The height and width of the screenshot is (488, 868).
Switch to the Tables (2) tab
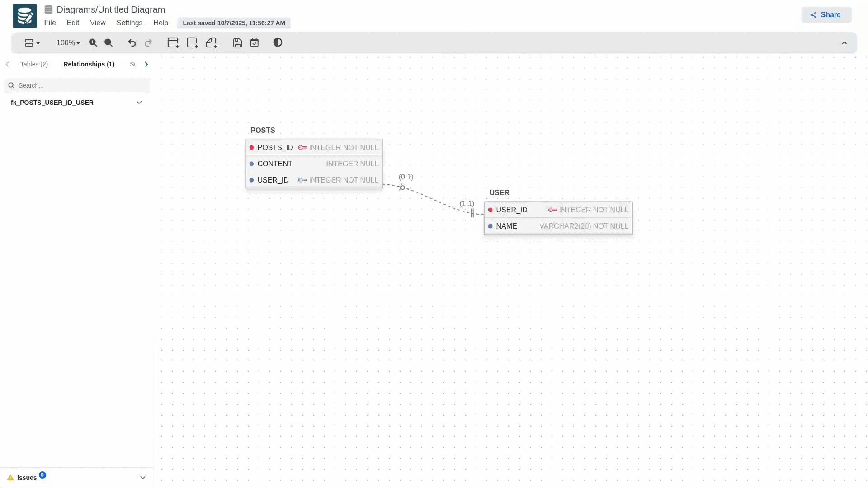click(x=34, y=64)
